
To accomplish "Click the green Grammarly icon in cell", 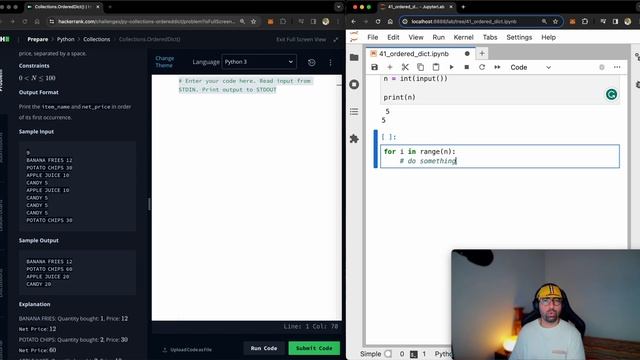I will click(x=611, y=95).
